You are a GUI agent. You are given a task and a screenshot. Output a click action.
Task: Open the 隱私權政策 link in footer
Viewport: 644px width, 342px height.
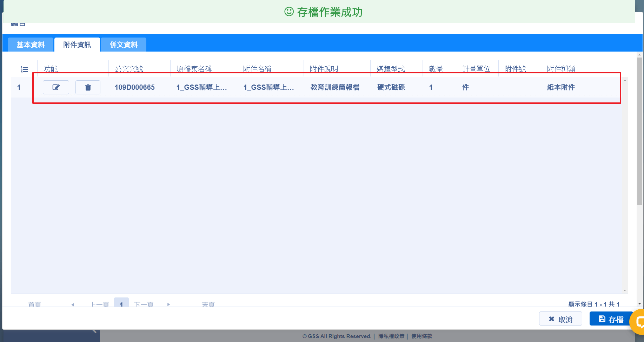(x=391, y=336)
